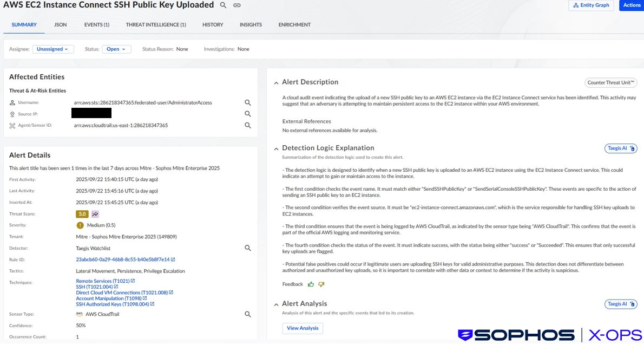Viewport: 644px width, 344px height.
Task: Click the search magnifier beside the alert title
Action: coord(222,5)
